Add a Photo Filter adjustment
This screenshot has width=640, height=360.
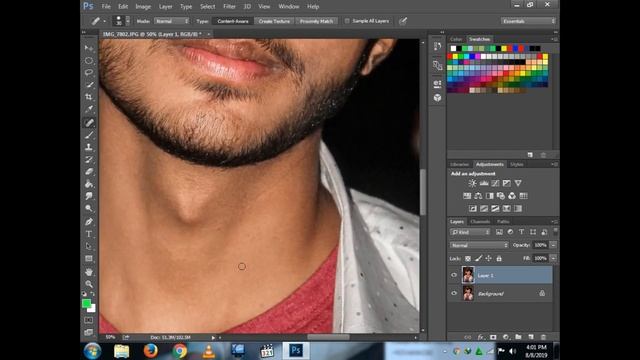pos(500,196)
